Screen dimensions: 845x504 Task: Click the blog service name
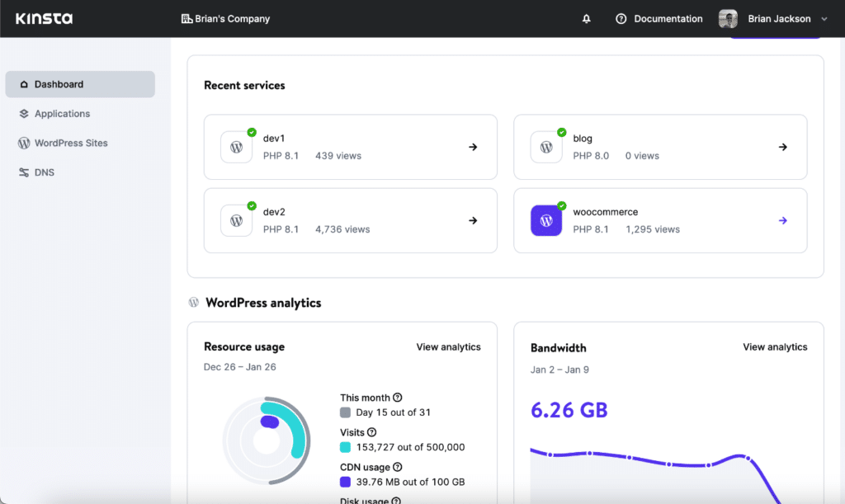(583, 139)
